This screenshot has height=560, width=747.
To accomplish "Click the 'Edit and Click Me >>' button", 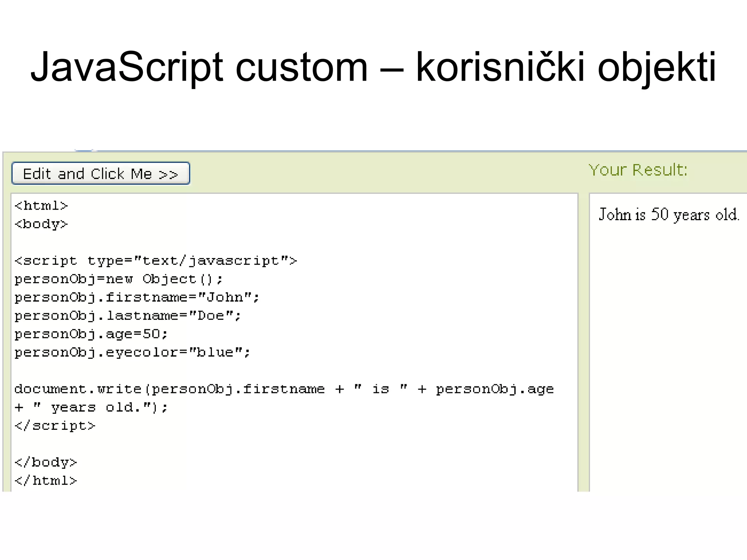I will (x=101, y=173).
